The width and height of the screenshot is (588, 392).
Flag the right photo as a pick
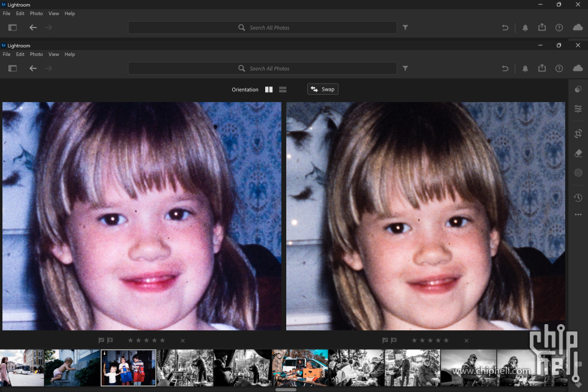tap(385, 340)
